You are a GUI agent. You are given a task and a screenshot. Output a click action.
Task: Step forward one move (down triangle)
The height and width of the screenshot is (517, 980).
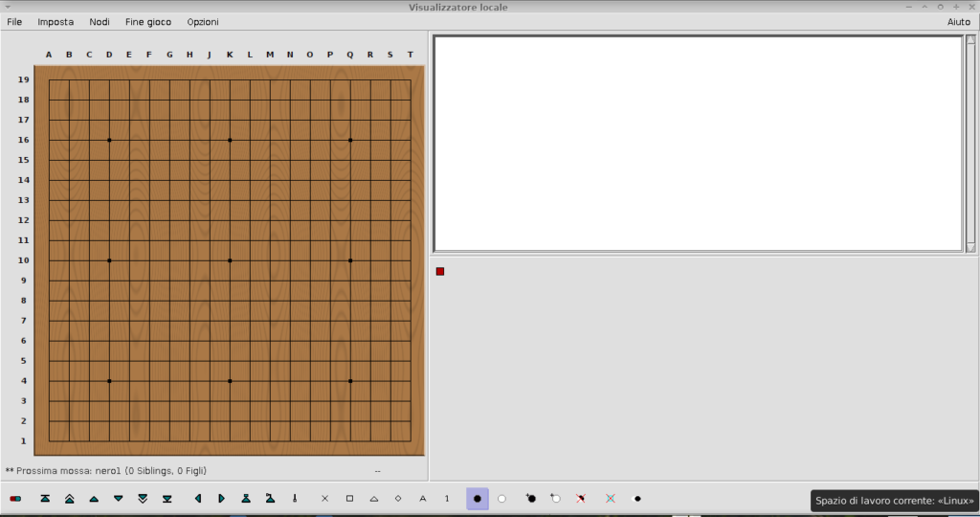click(x=119, y=499)
